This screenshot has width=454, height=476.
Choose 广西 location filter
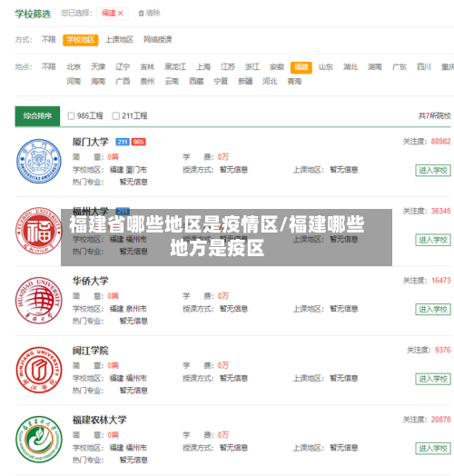(123, 81)
